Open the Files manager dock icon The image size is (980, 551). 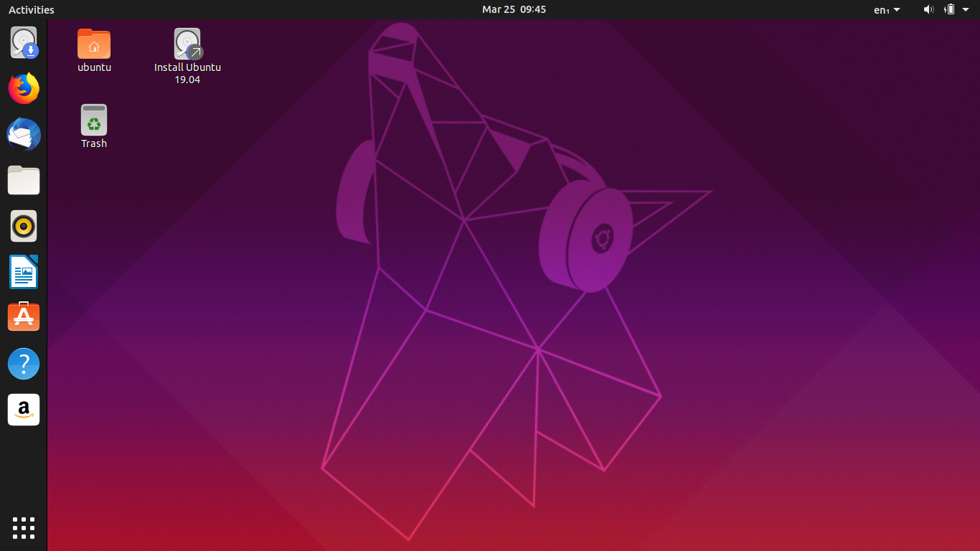(24, 180)
